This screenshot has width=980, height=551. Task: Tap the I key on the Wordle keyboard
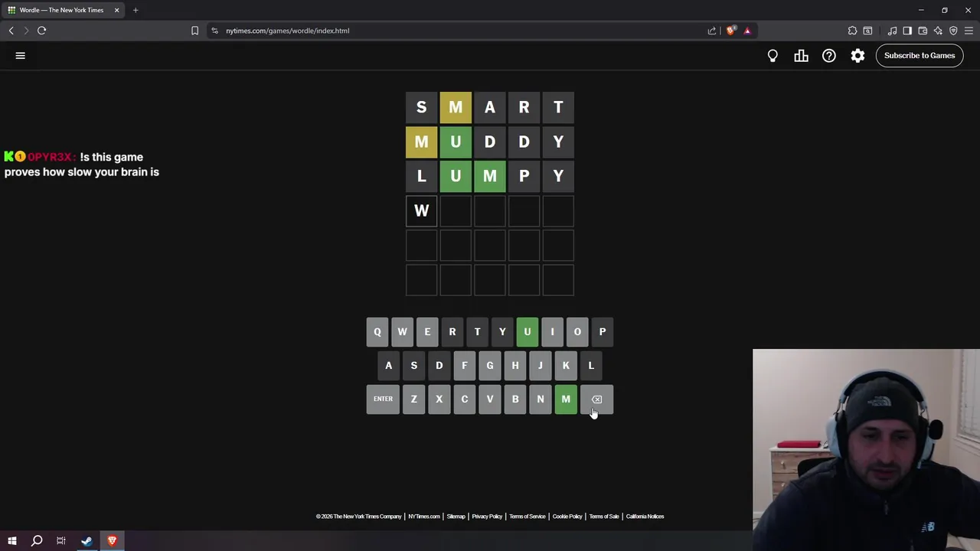point(552,332)
